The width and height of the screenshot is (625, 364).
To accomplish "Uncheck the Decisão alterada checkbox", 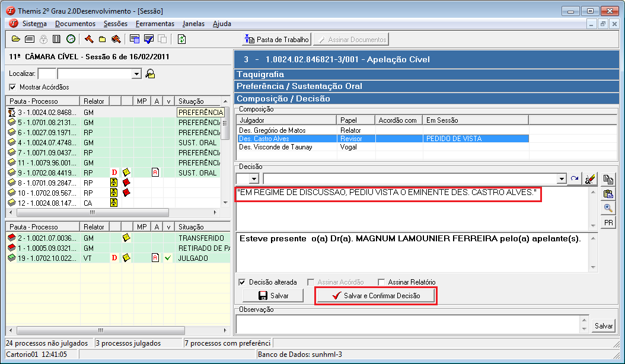I will coord(242,282).
